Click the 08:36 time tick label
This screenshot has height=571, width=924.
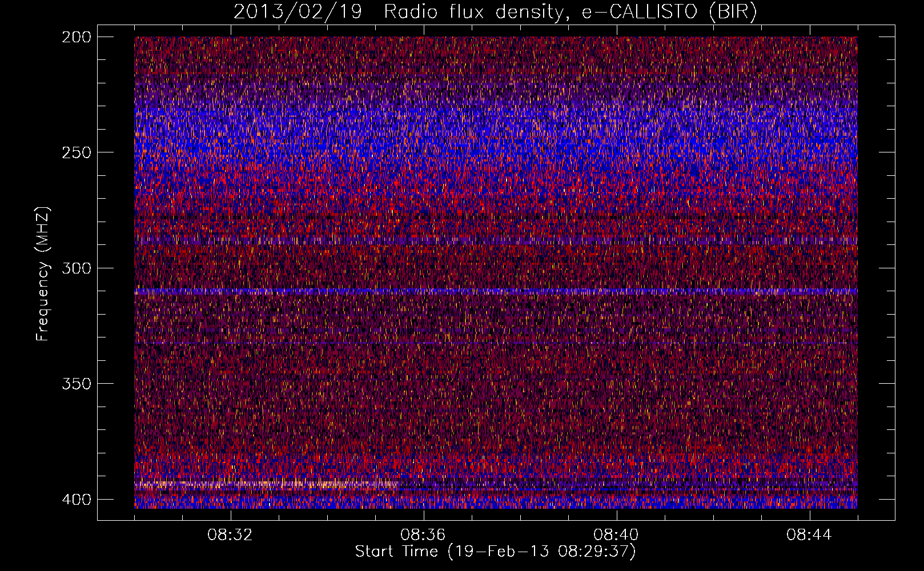(423, 535)
